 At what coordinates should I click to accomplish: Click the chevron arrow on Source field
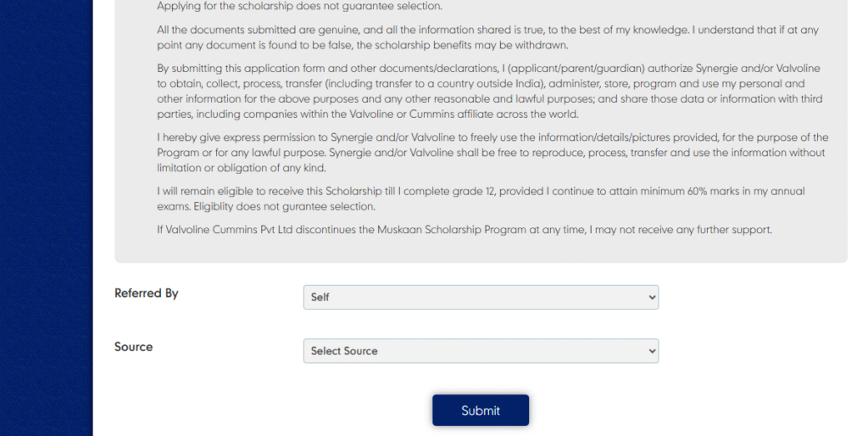pos(652,350)
